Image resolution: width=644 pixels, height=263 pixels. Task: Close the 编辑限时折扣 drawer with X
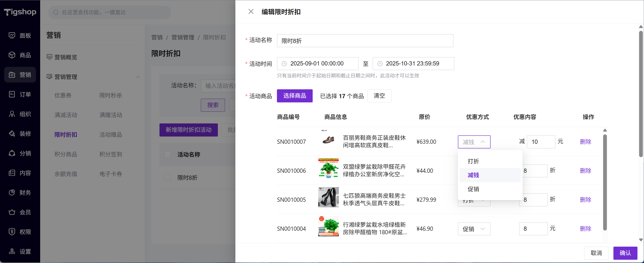251,12
